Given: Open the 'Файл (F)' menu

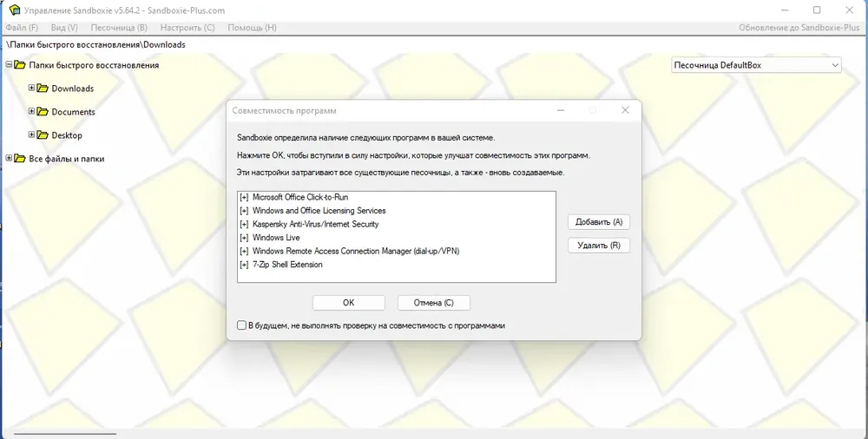Looking at the screenshot, I should click(23, 28).
